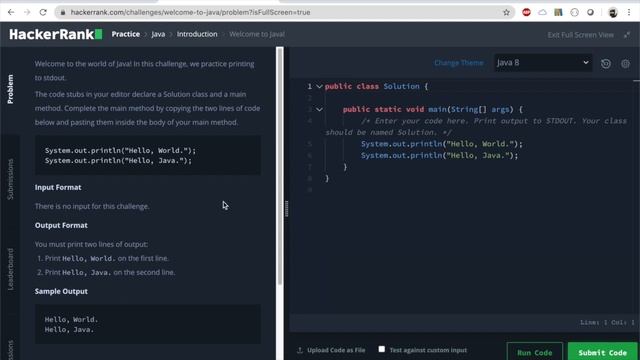Click 'public static void main' line in editor
The width and height of the screenshot is (640, 360).
(433, 109)
